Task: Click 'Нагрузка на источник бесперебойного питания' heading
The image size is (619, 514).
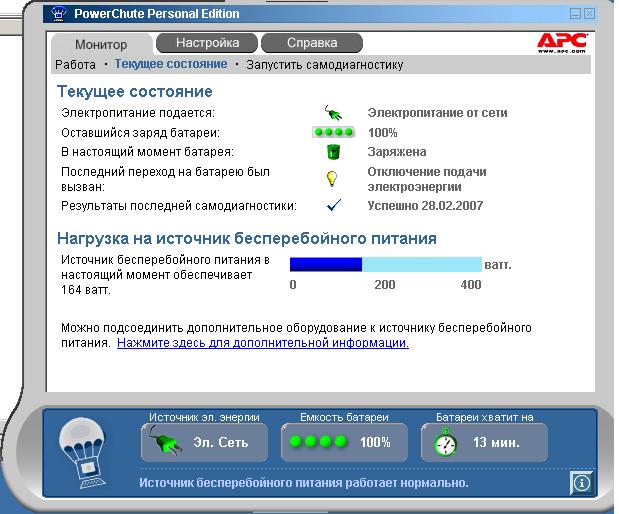Action: (247, 238)
